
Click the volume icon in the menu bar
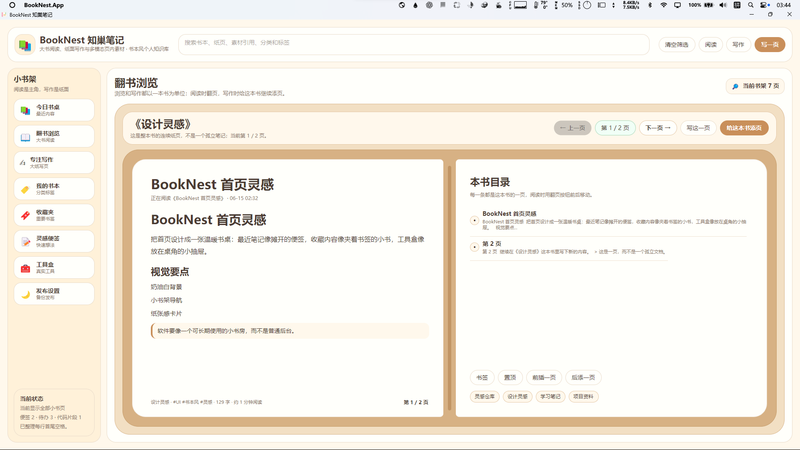pyautogui.click(x=722, y=5)
